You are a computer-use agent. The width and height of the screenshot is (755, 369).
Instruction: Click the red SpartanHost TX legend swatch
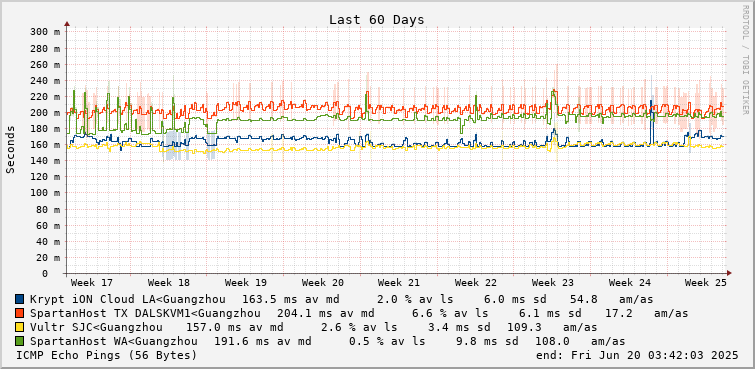(20, 313)
